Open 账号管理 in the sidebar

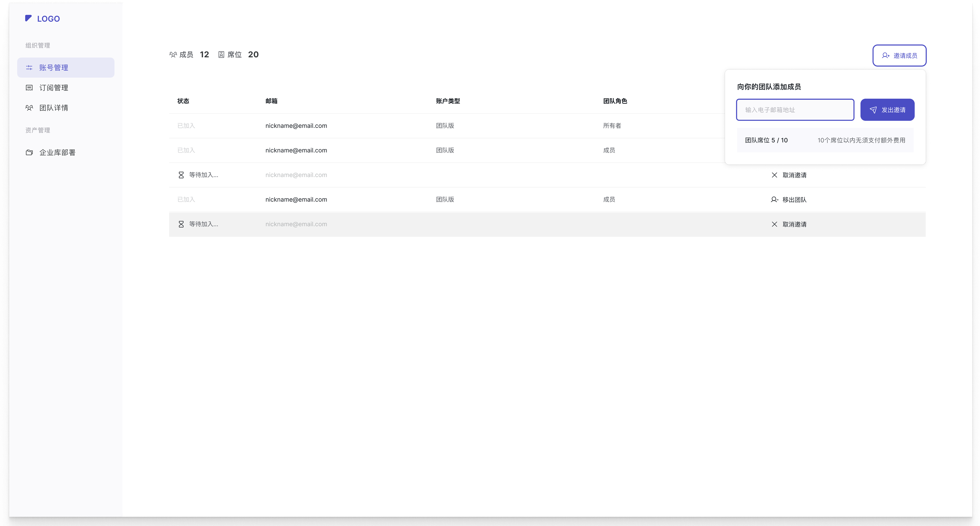[x=65, y=67]
